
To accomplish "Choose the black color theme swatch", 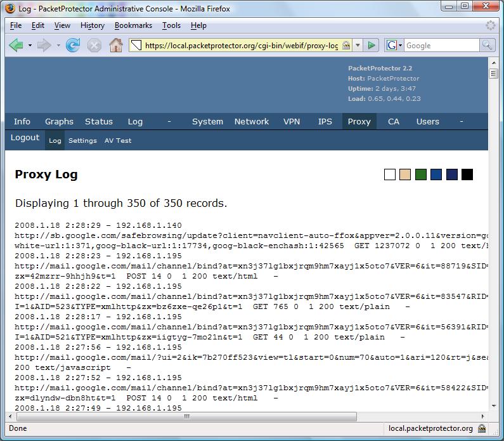I will 467,174.
